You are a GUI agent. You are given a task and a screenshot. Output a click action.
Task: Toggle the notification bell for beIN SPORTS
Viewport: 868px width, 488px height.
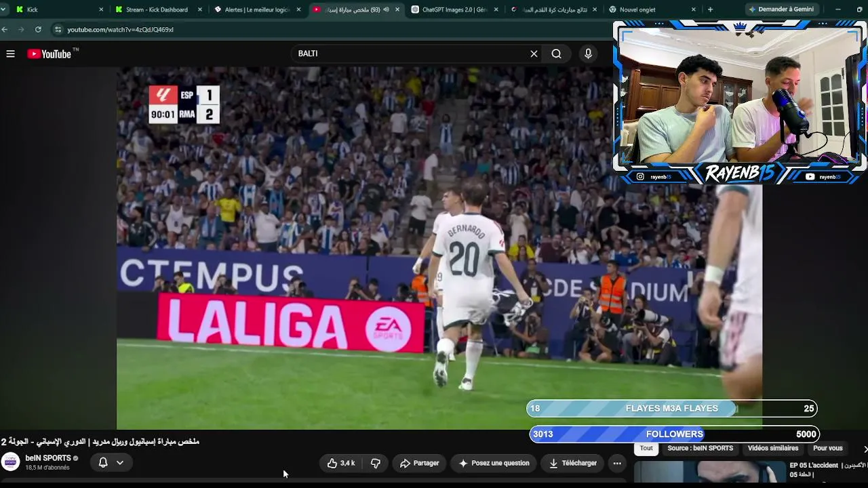pyautogui.click(x=103, y=462)
